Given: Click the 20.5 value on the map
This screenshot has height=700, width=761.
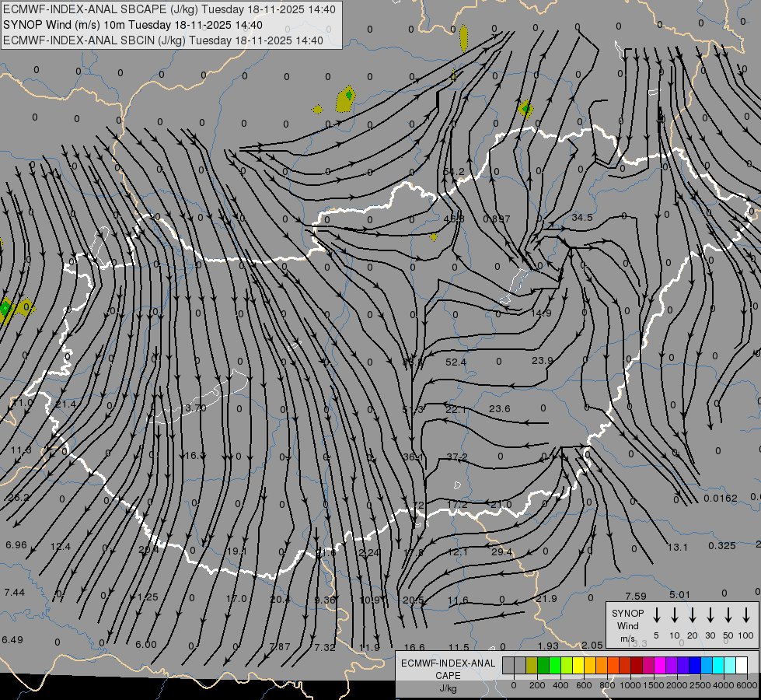Looking at the screenshot, I should (x=414, y=600).
